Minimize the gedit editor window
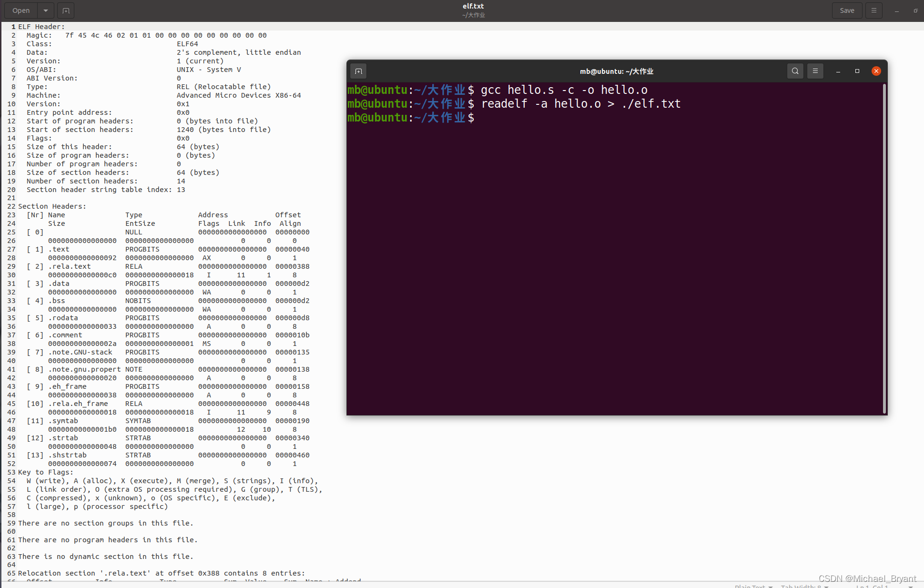 point(897,10)
